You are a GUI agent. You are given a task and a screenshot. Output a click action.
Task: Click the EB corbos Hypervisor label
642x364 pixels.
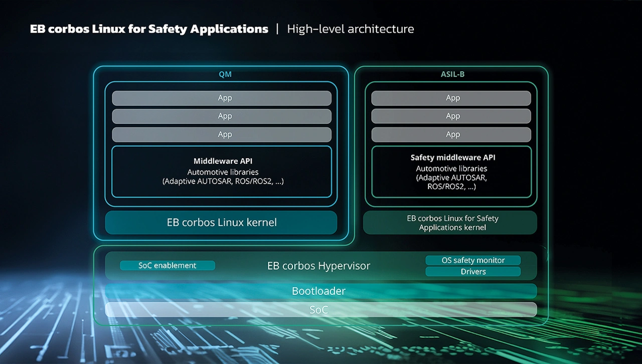pyautogui.click(x=318, y=266)
